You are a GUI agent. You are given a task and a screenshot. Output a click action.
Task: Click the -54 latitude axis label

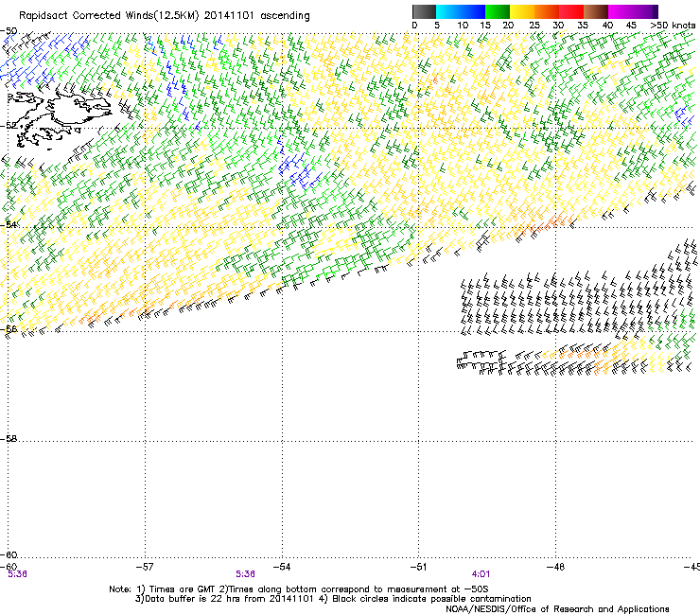pos(9,224)
